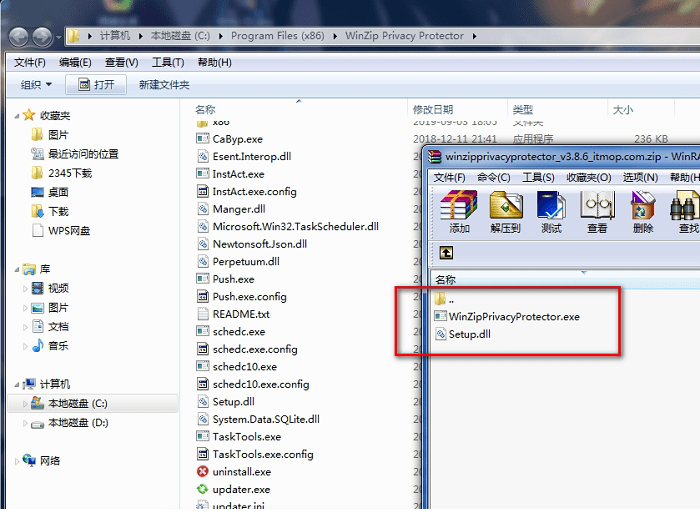Open Explorer Edit menu 编辑(E)
The image size is (700, 529).
coord(75,62)
